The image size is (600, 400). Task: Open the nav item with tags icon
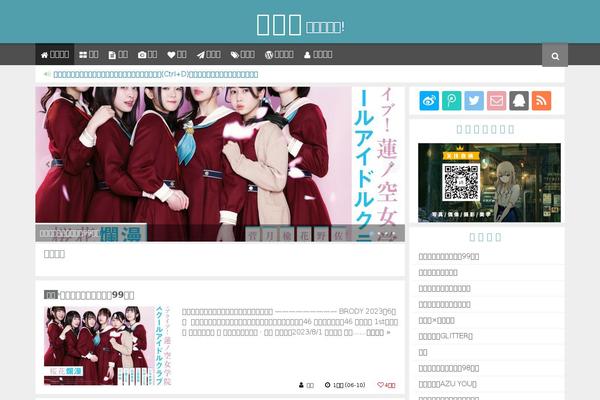[243, 54]
